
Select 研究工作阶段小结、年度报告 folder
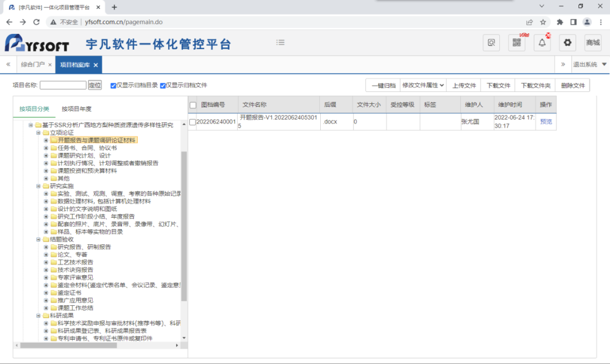pyautogui.click(x=95, y=216)
